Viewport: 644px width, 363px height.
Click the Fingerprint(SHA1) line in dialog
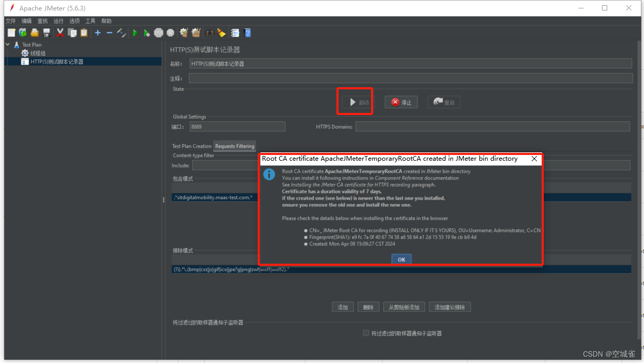coord(393,237)
